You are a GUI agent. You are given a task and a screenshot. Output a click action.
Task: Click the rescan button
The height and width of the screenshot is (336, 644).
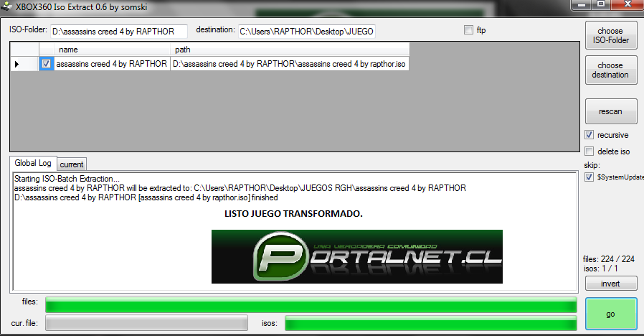611,111
